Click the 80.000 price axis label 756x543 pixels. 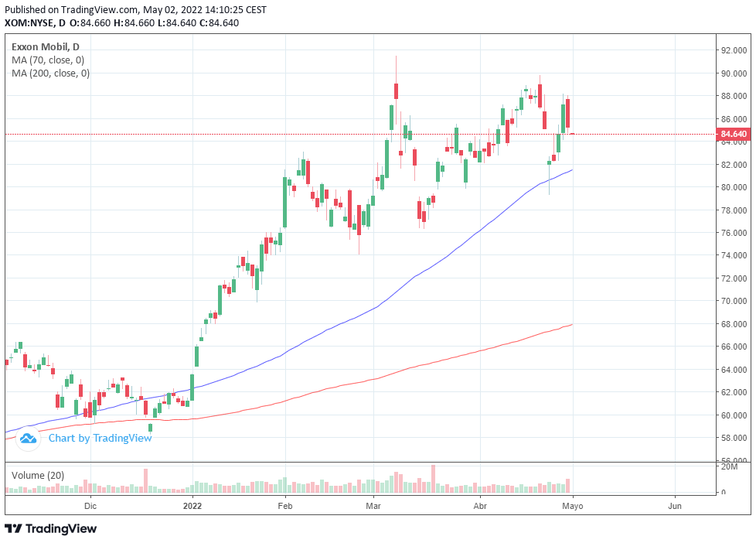pyautogui.click(x=734, y=187)
